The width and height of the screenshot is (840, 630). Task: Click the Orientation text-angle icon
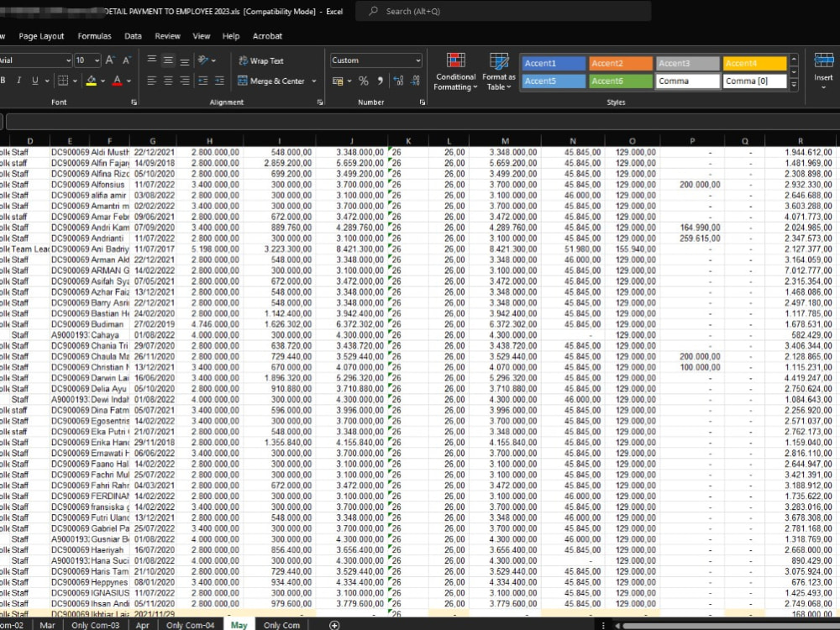click(x=203, y=60)
